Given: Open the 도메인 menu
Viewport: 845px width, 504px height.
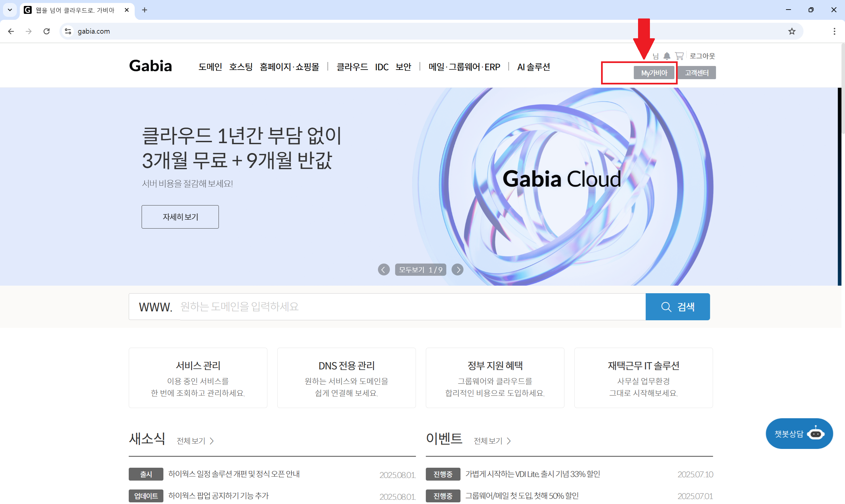Looking at the screenshot, I should click(210, 67).
